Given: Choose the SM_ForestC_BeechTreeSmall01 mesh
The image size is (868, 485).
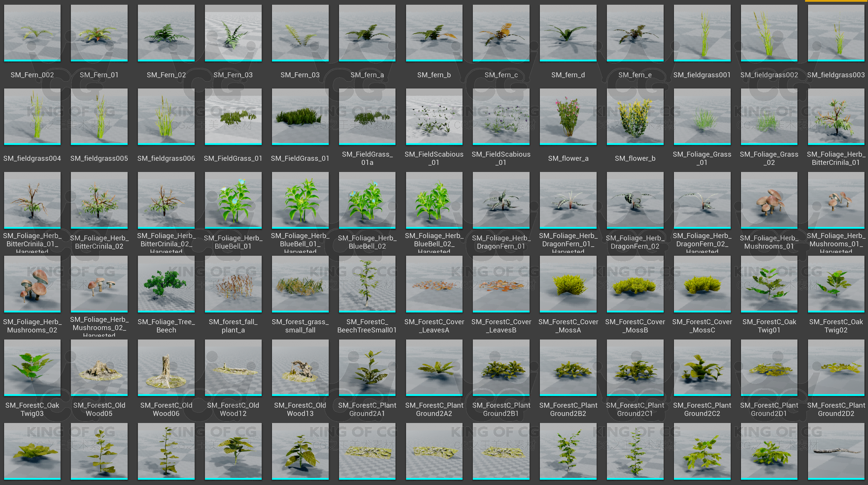Looking at the screenshot, I should (367, 284).
